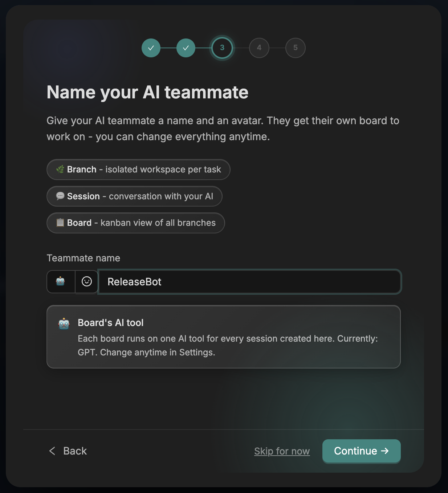
Task: Select current step 3 indicator
Action: pyautogui.click(x=222, y=48)
